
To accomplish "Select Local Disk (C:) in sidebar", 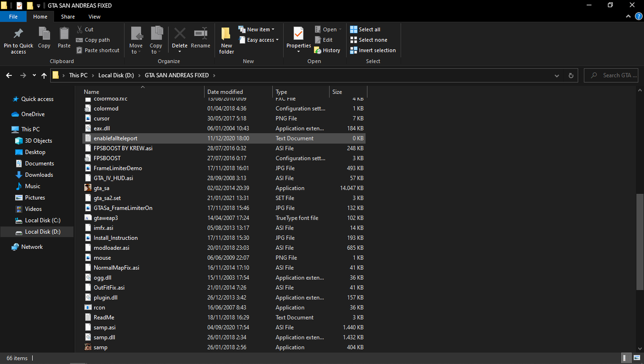I will tap(42, 221).
